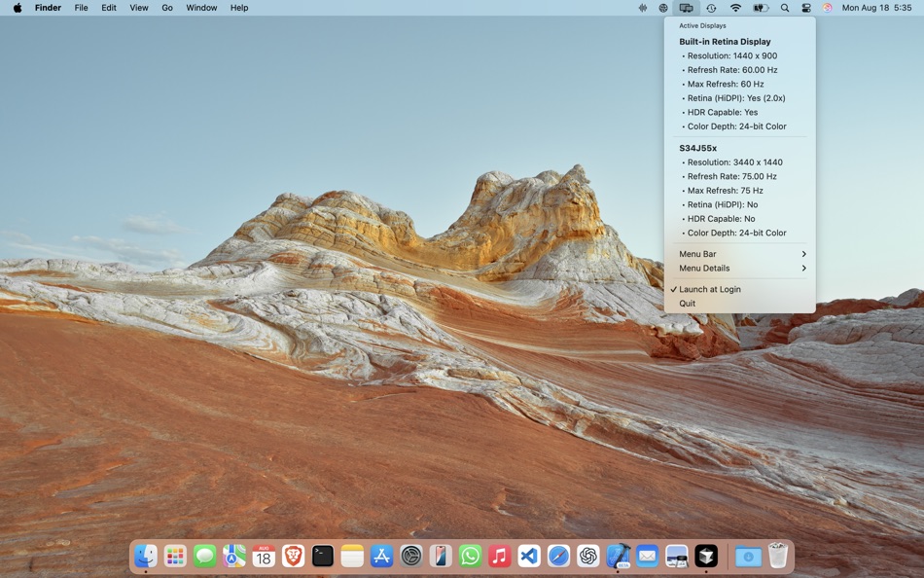
Task: Open the Trash from the dock
Action: tap(778, 557)
